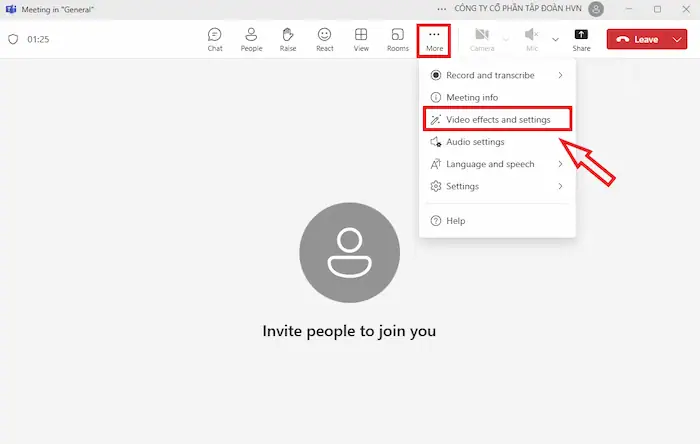This screenshot has height=444, width=700.
Task: Open the React emoji options
Action: point(325,39)
